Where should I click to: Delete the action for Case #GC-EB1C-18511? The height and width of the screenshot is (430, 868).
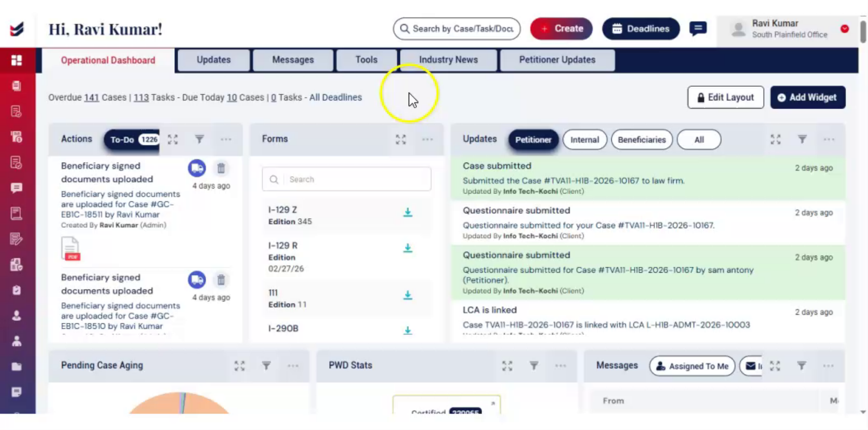point(221,168)
